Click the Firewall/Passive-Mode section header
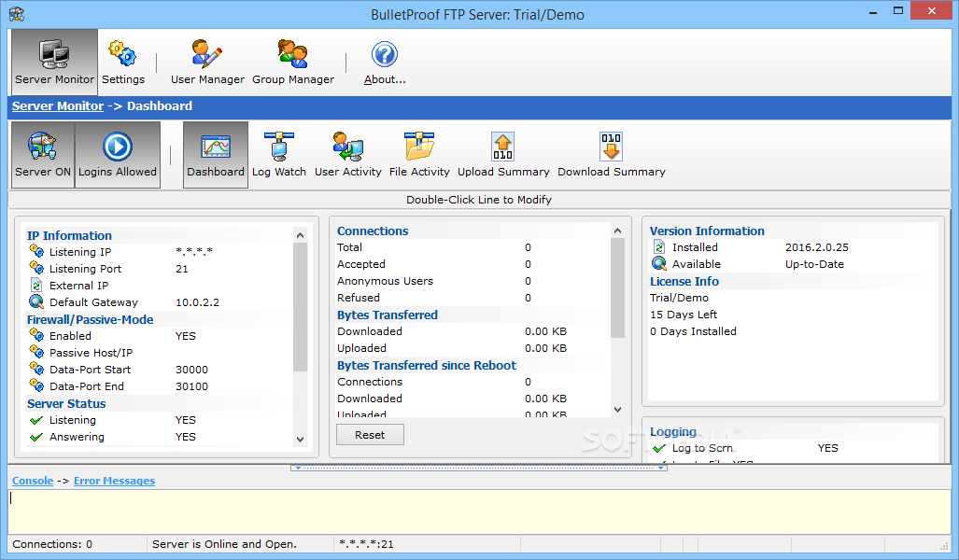959x560 pixels. point(90,319)
